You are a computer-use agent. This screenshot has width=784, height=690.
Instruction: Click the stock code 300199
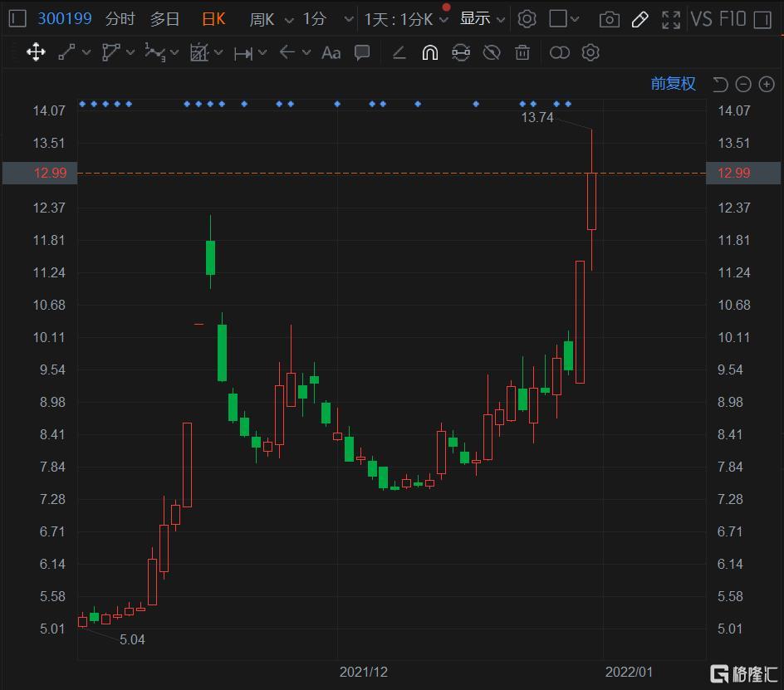point(65,19)
